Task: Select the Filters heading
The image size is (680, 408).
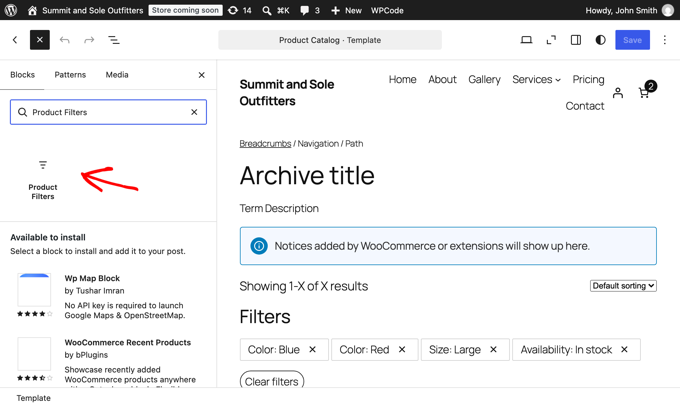Action: [265, 317]
